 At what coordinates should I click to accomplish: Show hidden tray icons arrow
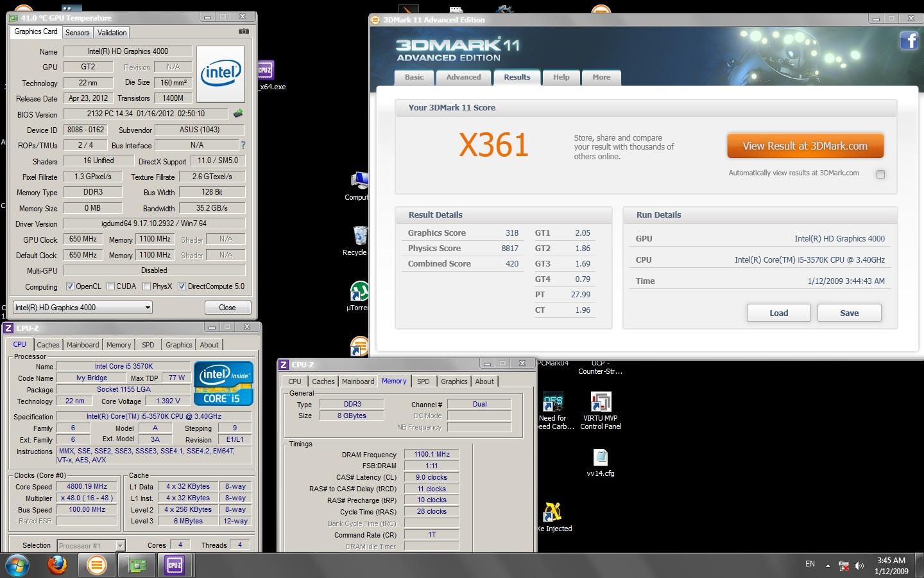pos(828,566)
